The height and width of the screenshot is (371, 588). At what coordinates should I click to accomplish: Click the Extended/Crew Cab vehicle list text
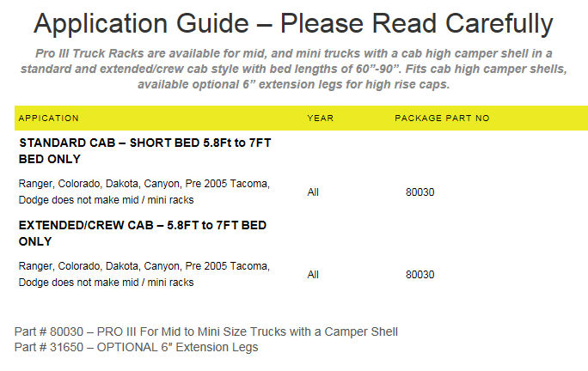coord(144,274)
